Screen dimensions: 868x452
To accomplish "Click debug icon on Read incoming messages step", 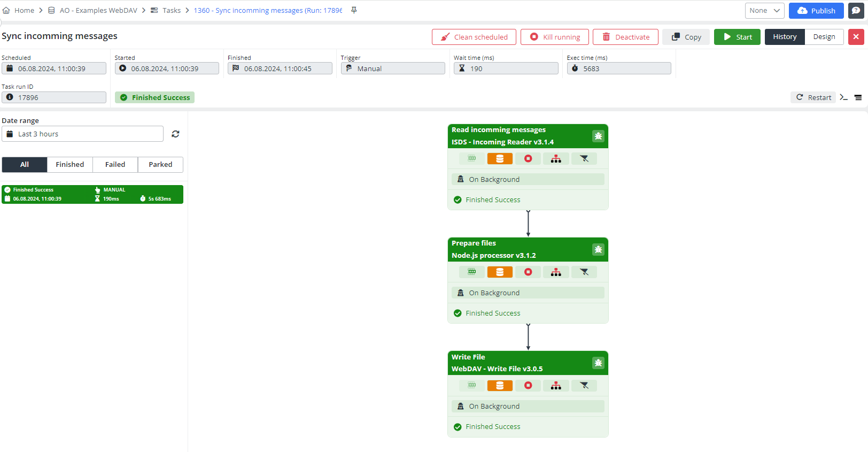I will click(598, 136).
